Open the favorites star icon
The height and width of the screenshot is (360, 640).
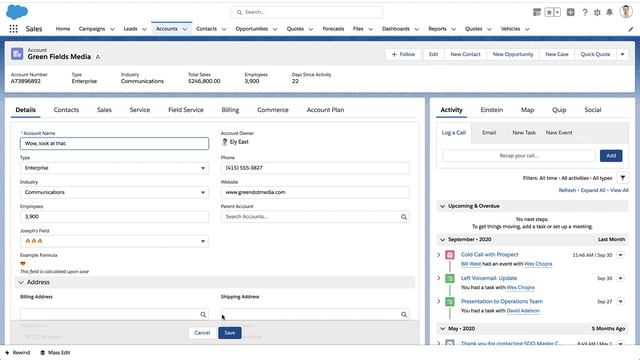(x=549, y=12)
